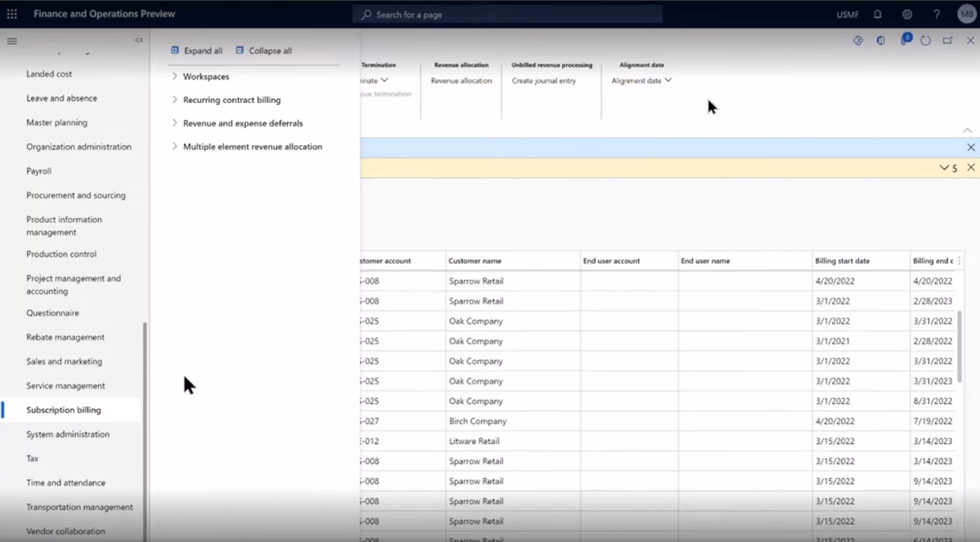Expand Recurring contract billing node
Viewport: 980px width, 542px height.
pyautogui.click(x=175, y=100)
